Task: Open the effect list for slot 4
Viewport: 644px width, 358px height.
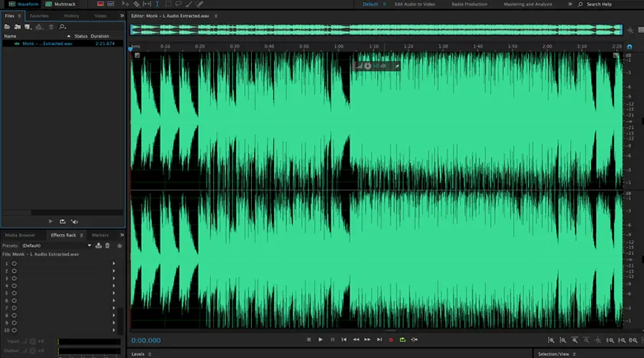Action: pyautogui.click(x=114, y=286)
